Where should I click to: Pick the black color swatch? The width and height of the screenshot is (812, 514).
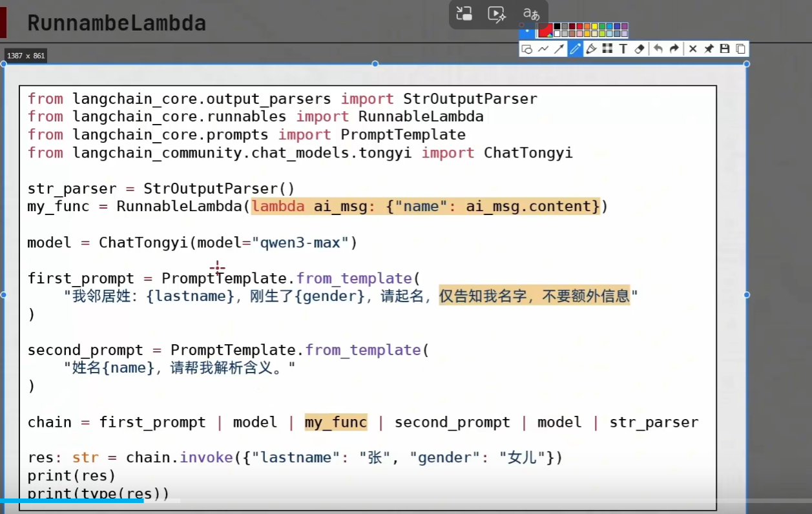click(x=557, y=26)
